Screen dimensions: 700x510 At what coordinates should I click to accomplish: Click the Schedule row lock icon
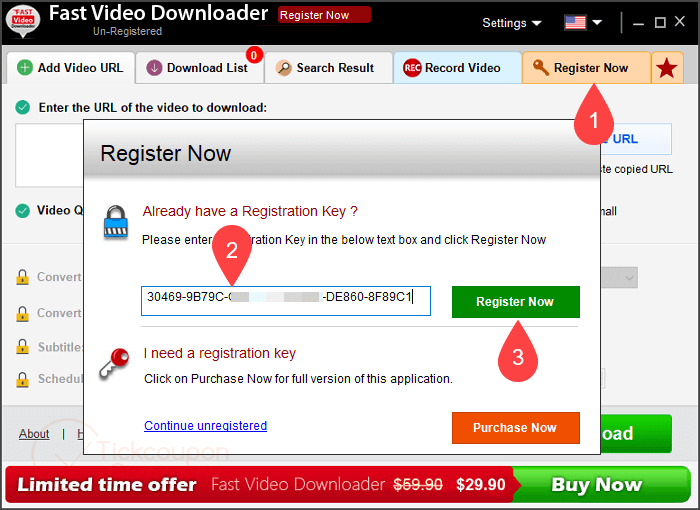(x=22, y=379)
